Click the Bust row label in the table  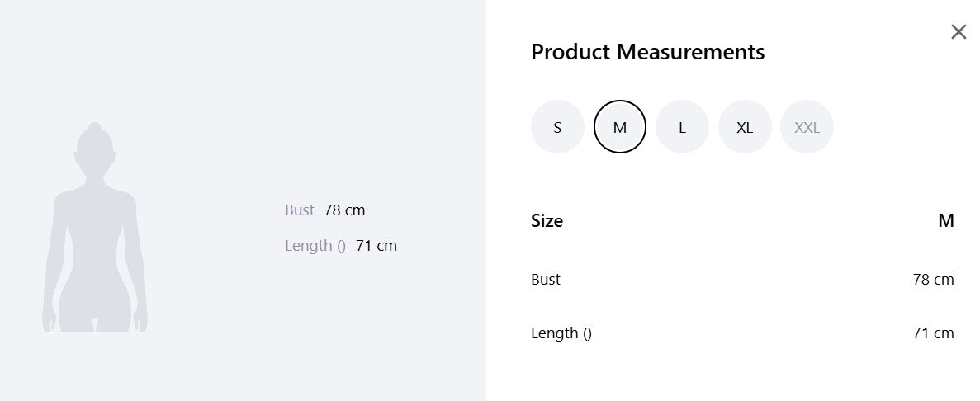[x=546, y=279]
